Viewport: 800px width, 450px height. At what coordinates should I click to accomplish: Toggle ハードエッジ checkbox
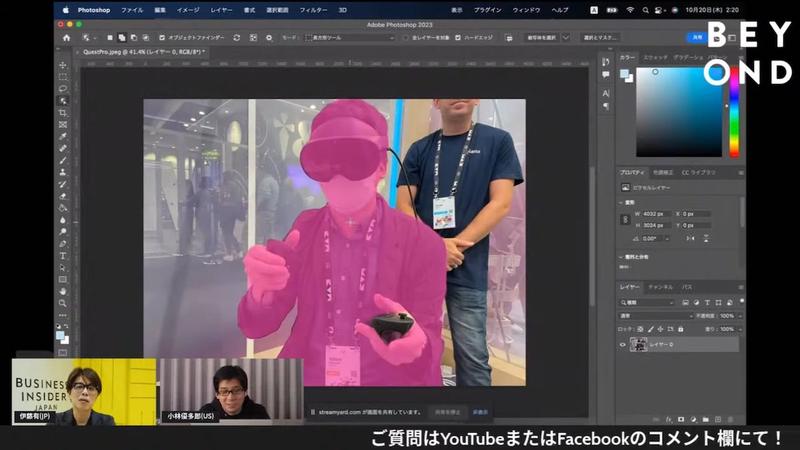point(458,38)
